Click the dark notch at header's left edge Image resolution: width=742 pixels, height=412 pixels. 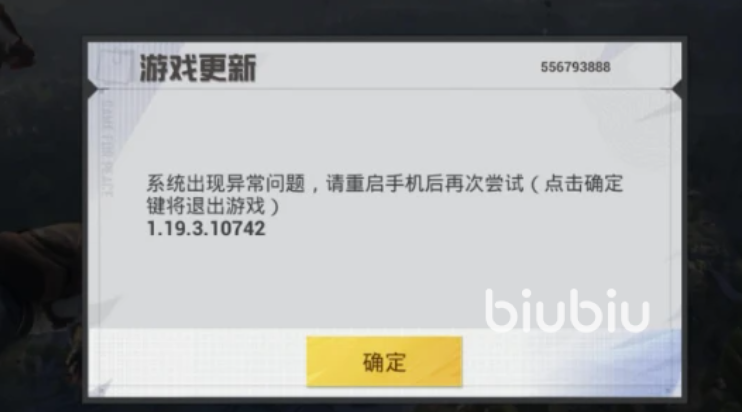click(92, 88)
